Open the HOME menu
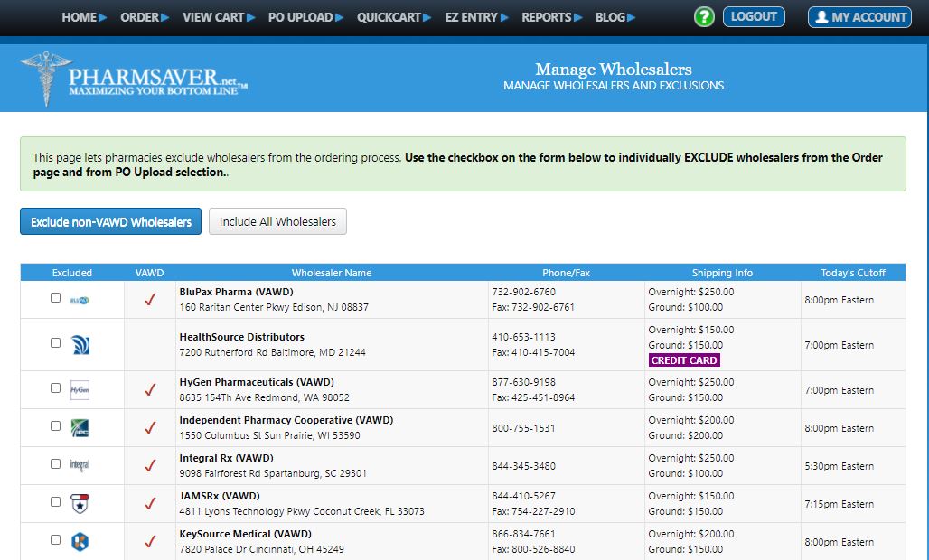The image size is (929, 560). [84, 17]
